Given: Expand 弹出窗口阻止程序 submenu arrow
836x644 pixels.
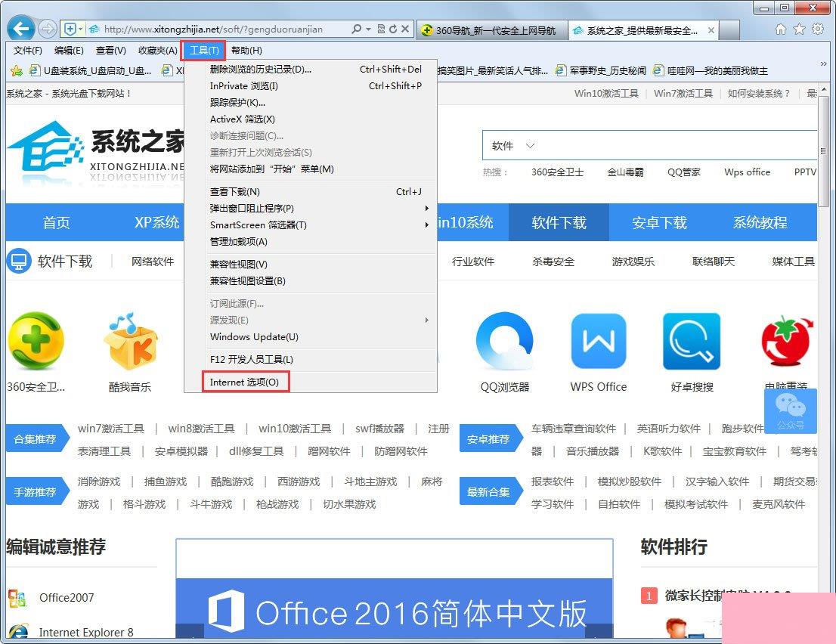Looking at the screenshot, I should [x=426, y=209].
